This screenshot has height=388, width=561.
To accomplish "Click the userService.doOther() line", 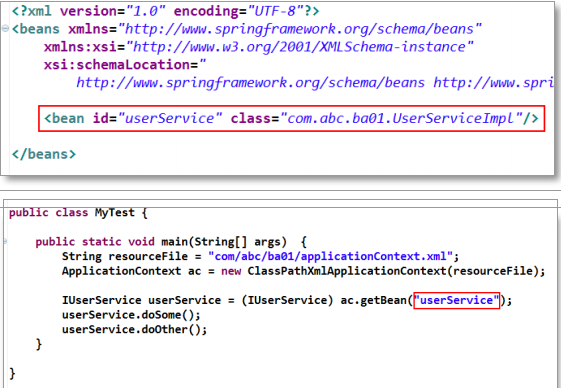I will (134, 329).
